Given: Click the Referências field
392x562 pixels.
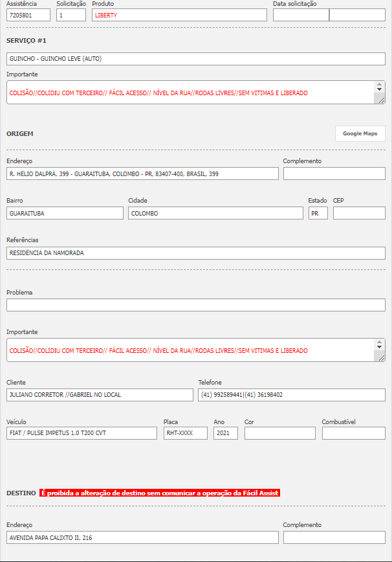Looking at the screenshot, I should (195, 253).
